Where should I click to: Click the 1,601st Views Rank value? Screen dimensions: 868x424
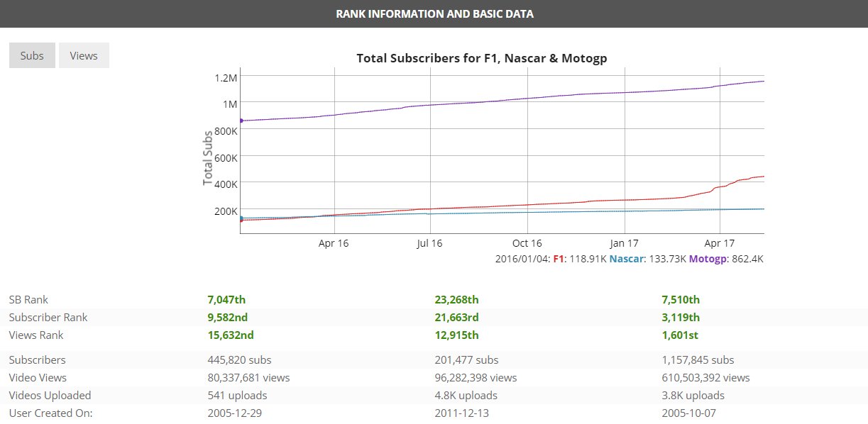point(680,335)
